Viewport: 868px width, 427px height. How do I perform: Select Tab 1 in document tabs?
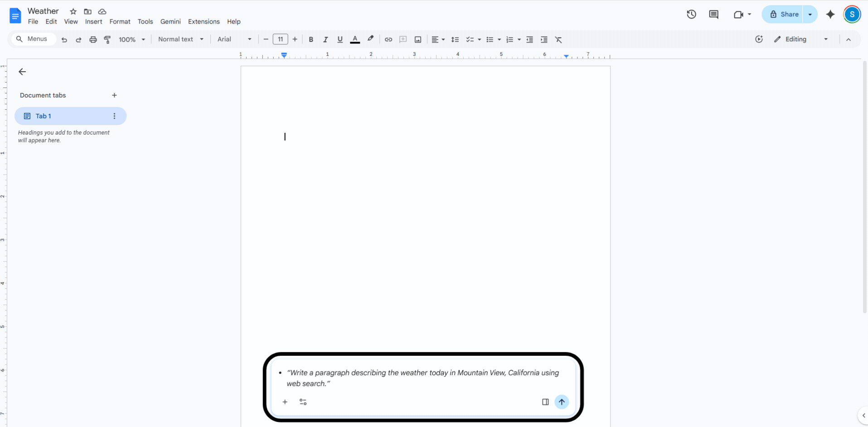70,116
